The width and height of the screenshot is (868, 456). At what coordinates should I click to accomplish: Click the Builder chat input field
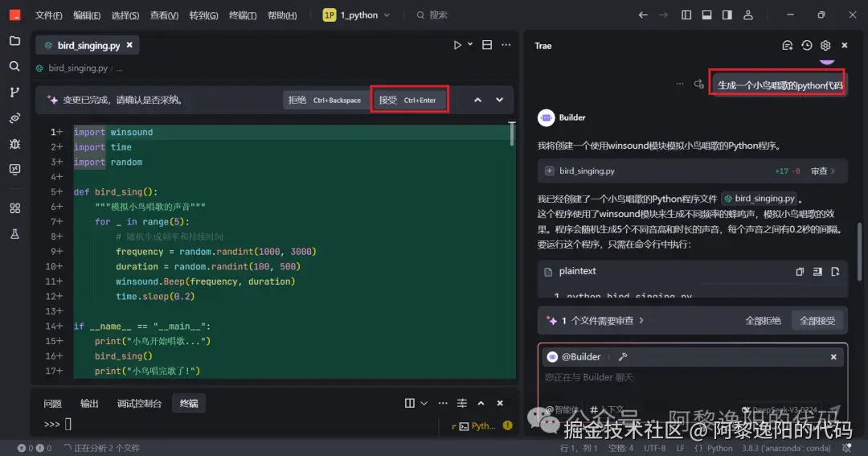[x=692, y=378]
